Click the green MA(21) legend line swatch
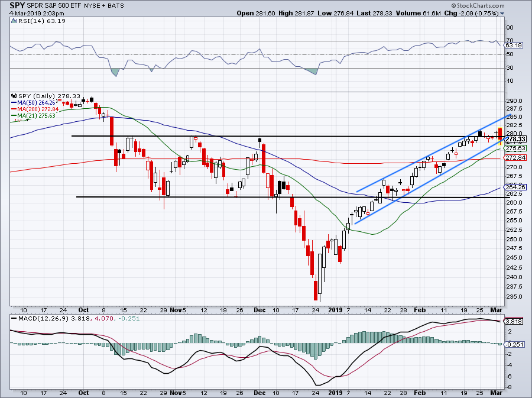This screenshot has height=398, width=532. click(x=14, y=116)
